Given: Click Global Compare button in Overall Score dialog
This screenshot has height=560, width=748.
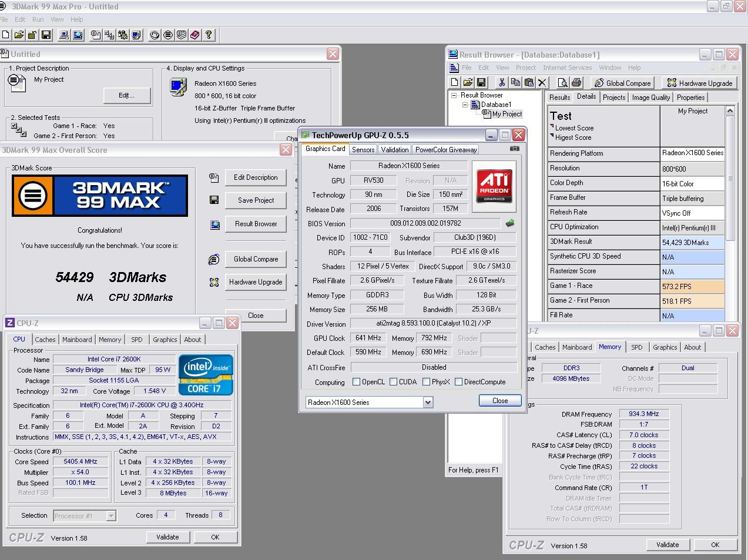Looking at the screenshot, I should pyautogui.click(x=256, y=259).
